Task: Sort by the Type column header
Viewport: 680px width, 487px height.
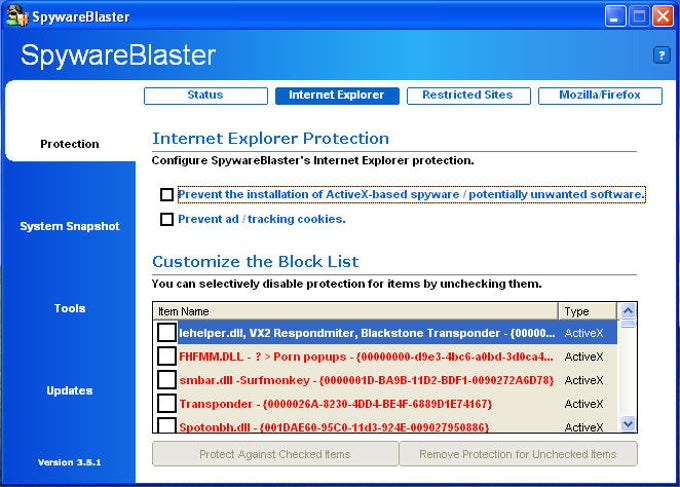Action: tap(587, 311)
